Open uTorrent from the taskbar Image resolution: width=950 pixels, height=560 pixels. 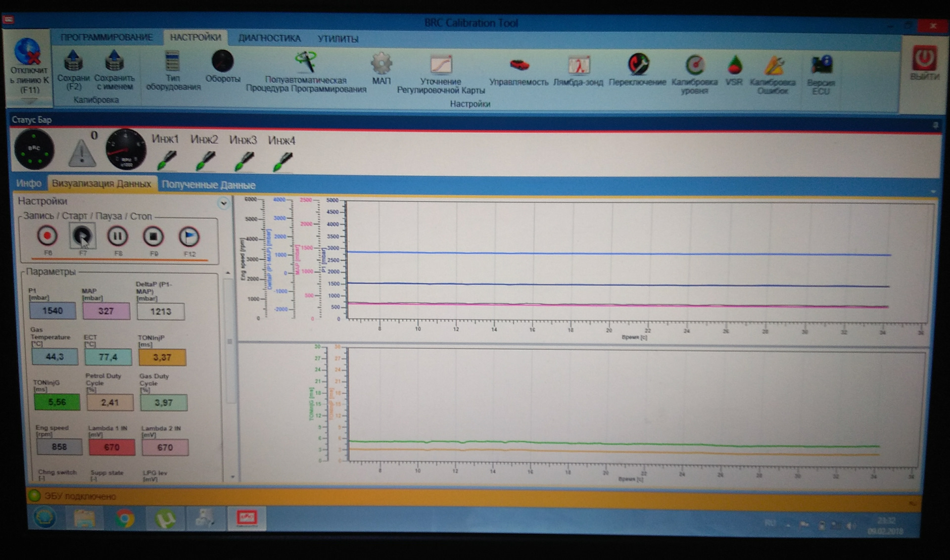click(165, 518)
